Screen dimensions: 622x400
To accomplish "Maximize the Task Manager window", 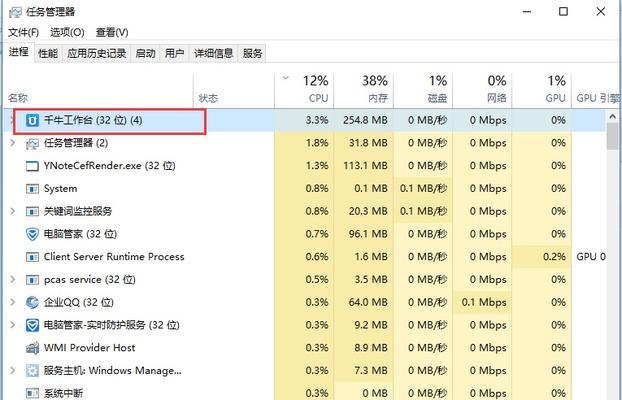I will tap(563, 12).
